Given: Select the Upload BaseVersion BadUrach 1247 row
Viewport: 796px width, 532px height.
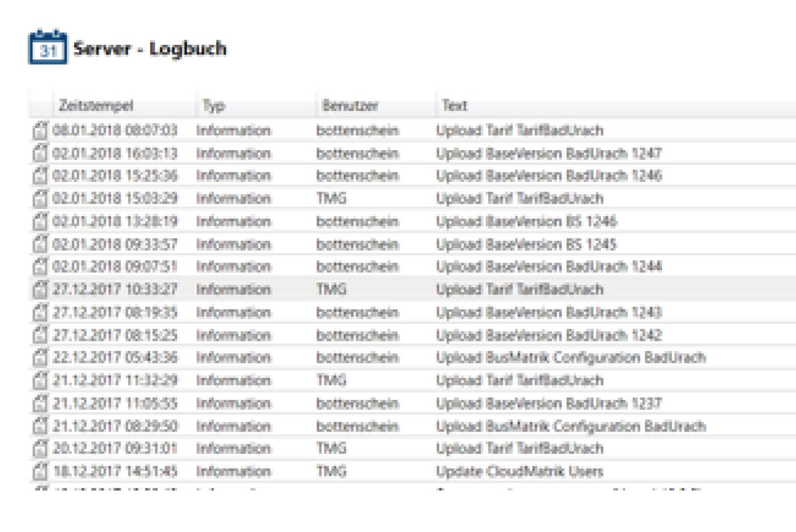Looking at the screenshot, I should [413, 153].
